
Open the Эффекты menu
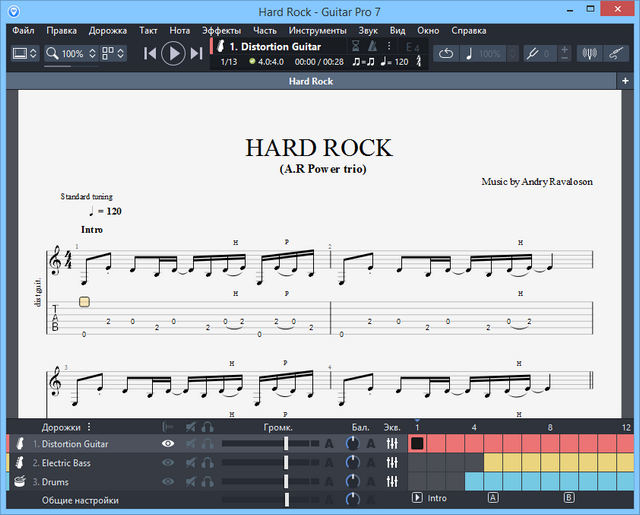click(x=220, y=30)
